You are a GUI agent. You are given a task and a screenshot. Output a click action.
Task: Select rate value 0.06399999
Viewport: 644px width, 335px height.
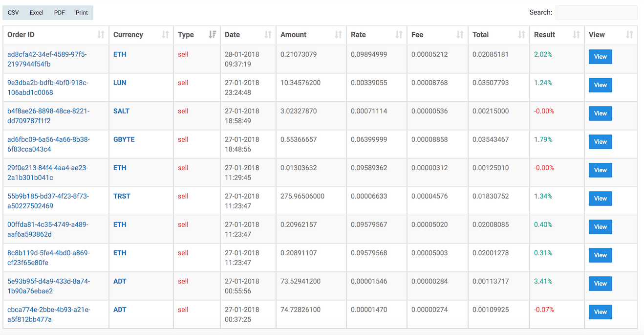pos(369,139)
